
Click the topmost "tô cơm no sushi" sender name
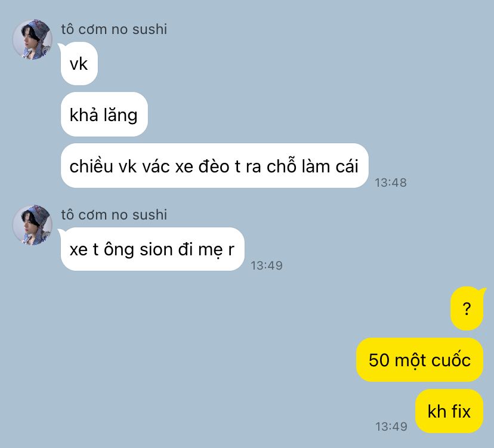(x=114, y=29)
